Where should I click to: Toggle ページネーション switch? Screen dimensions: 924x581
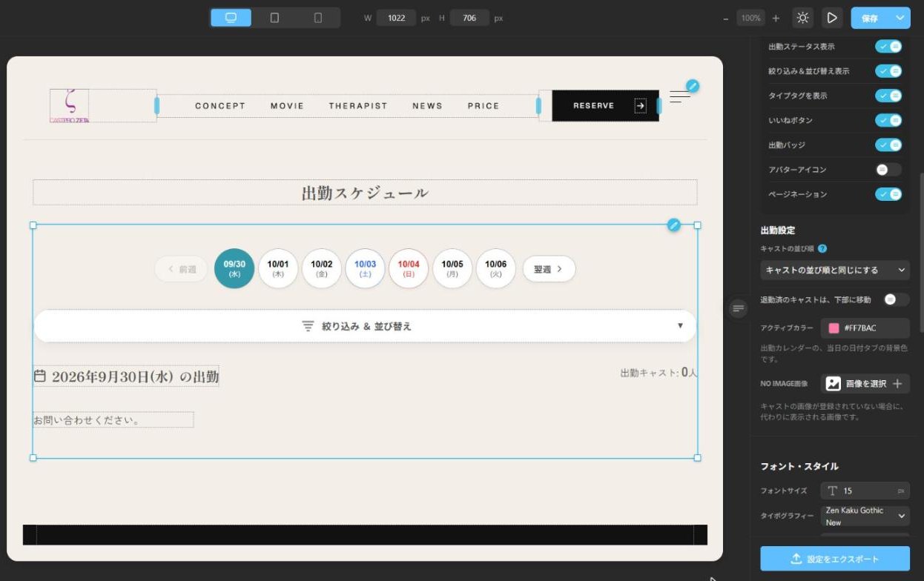pos(888,194)
